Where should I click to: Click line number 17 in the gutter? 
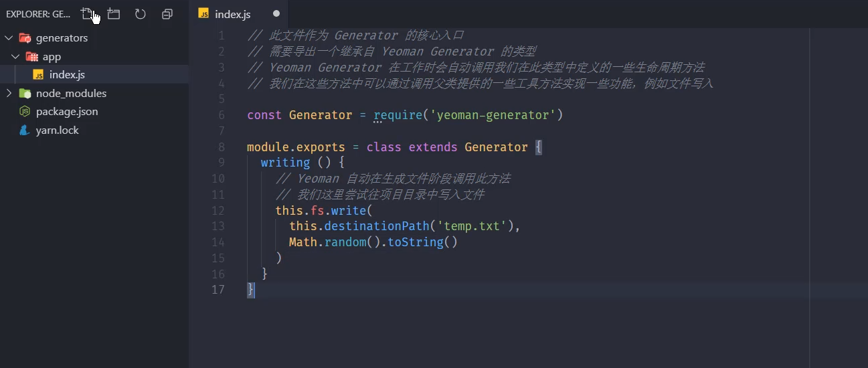[x=218, y=290]
